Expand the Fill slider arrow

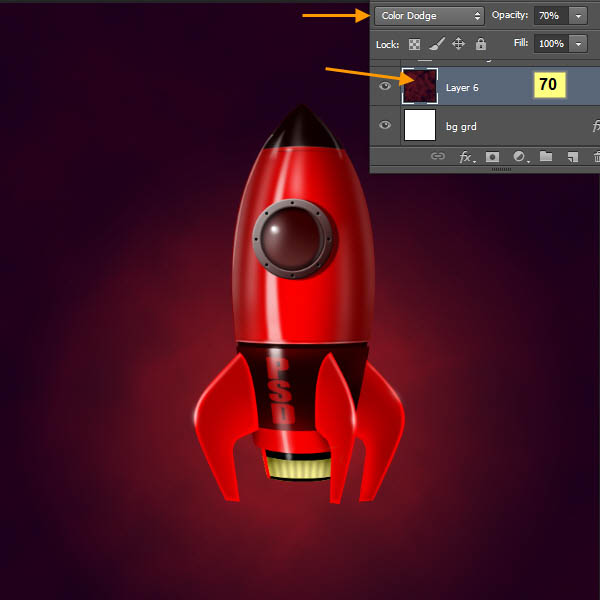(x=577, y=44)
